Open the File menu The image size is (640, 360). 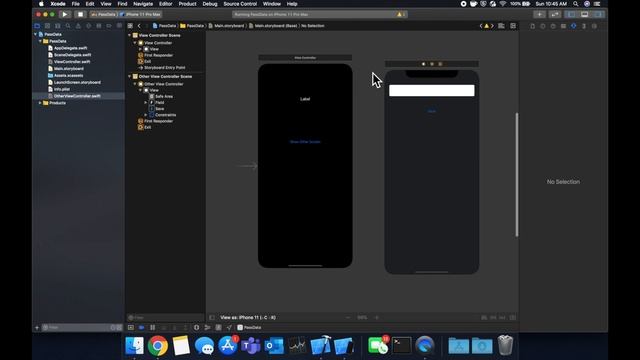pos(76,4)
